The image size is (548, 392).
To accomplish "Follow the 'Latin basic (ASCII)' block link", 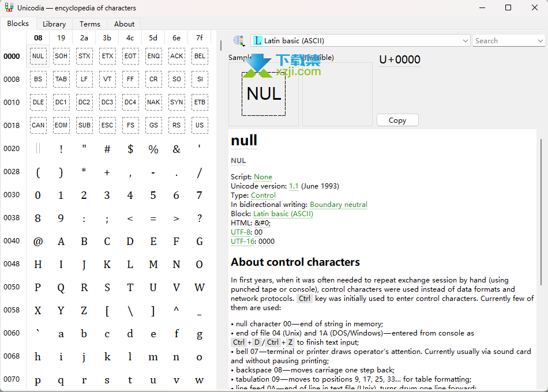I will tap(283, 214).
